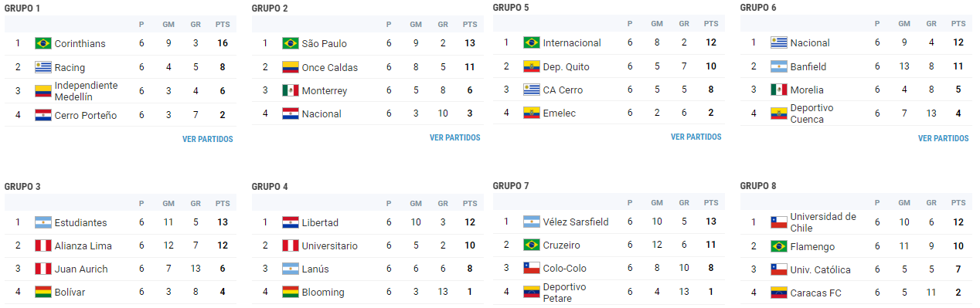This screenshot has width=980, height=308.
Task: Click the Chile flag beside Colo-Colo
Action: tap(532, 268)
